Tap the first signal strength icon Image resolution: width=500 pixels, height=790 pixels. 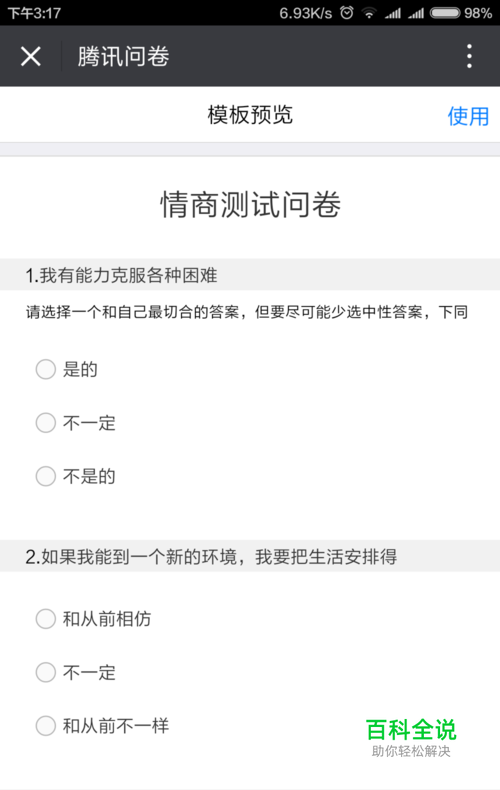coord(393,13)
